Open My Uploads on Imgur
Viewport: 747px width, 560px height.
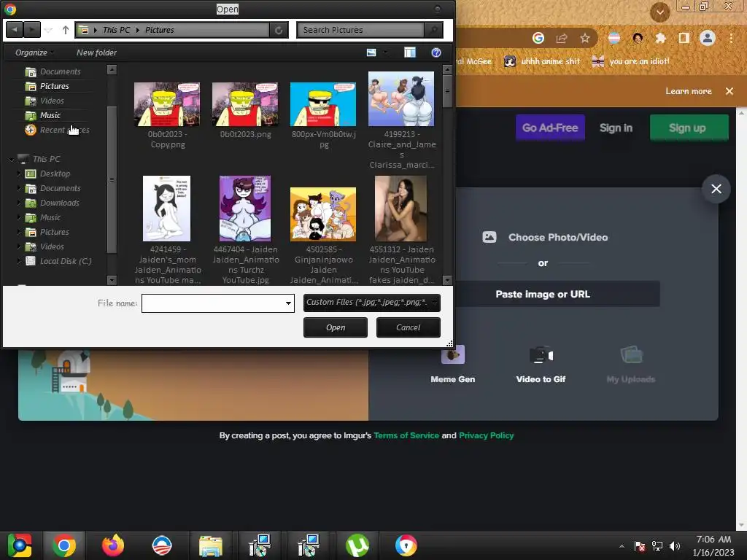pyautogui.click(x=631, y=363)
